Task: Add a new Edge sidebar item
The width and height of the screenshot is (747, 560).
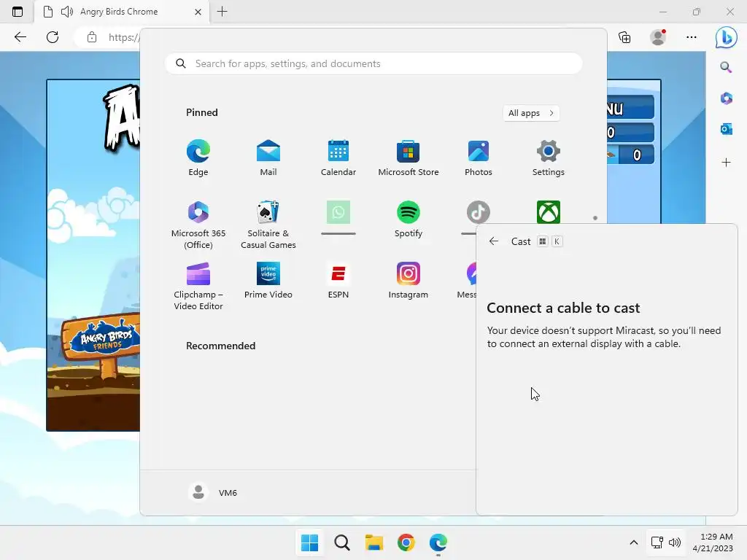Action: pos(726,163)
